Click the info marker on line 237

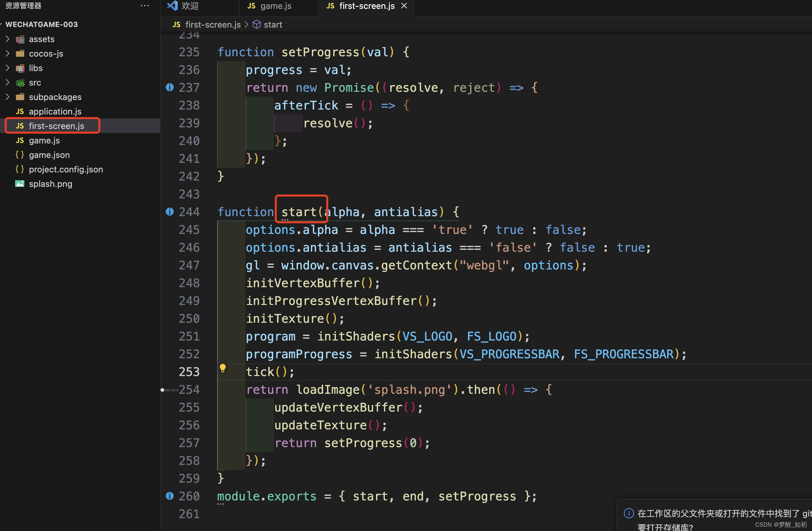tap(169, 88)
